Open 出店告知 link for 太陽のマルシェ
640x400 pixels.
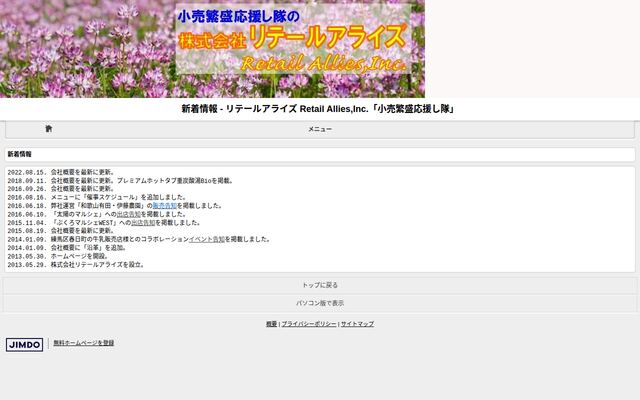coord(129,214)
